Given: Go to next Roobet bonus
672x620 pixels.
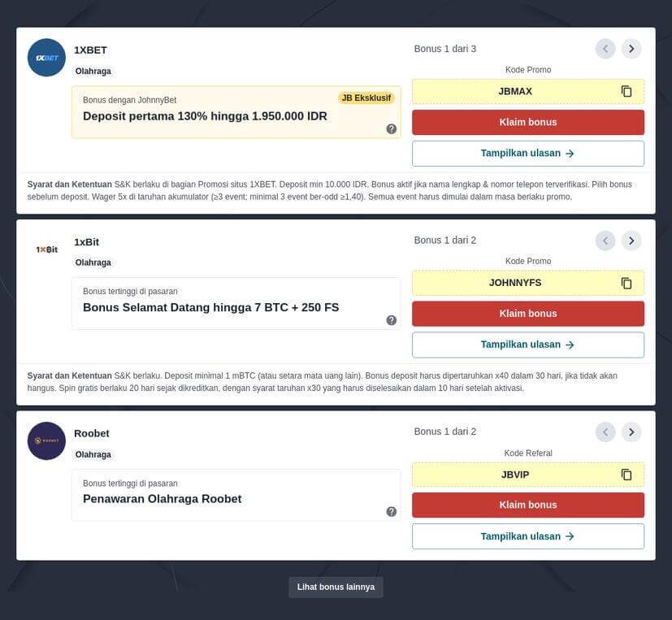Looking at the screenshot, I should 631,431.
